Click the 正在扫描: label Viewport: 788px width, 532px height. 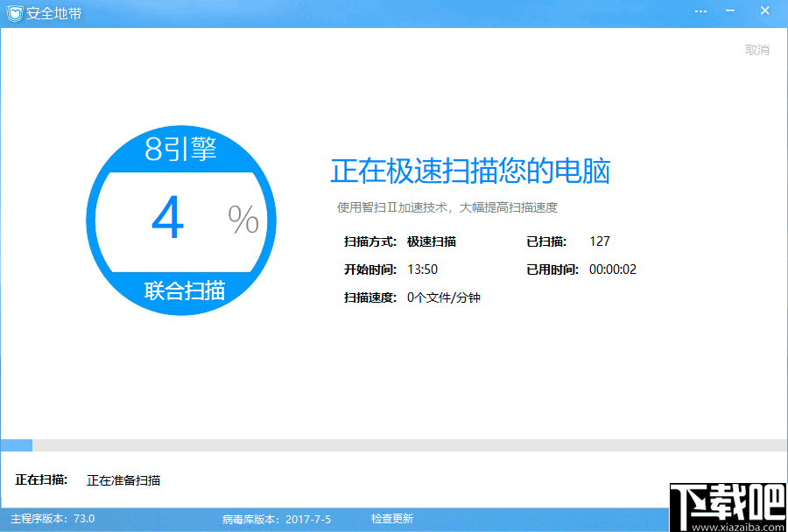click(x=42, y=479)
